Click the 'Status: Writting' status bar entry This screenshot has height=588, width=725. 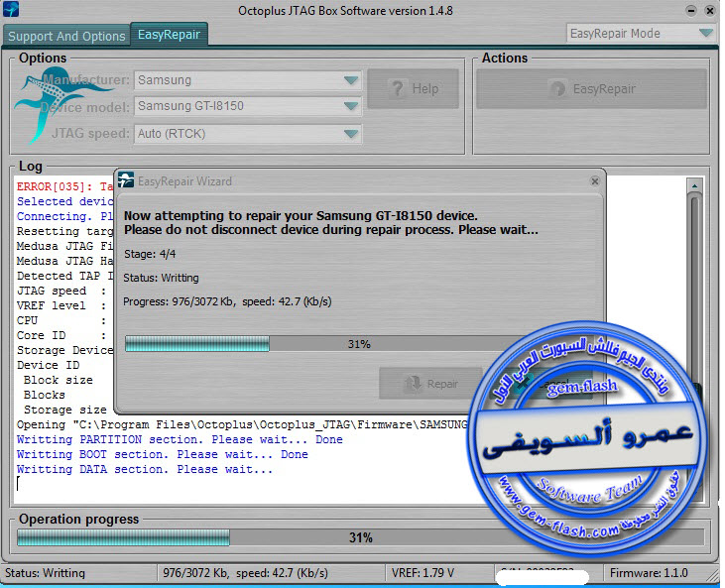tap(46, 573)
